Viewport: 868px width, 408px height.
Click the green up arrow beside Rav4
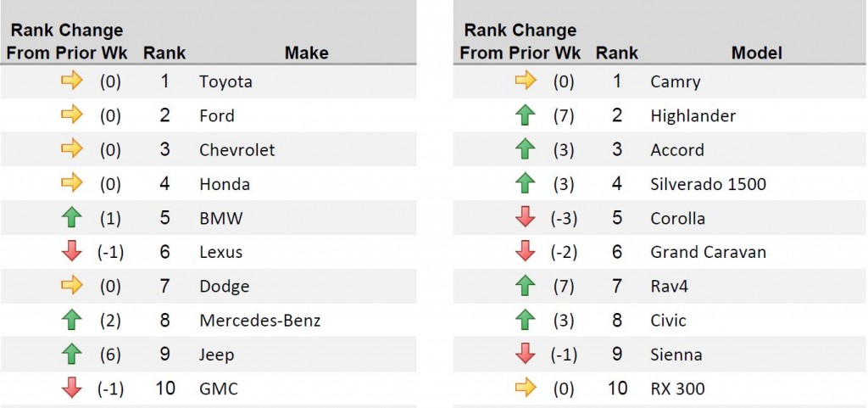click(525, 286)
